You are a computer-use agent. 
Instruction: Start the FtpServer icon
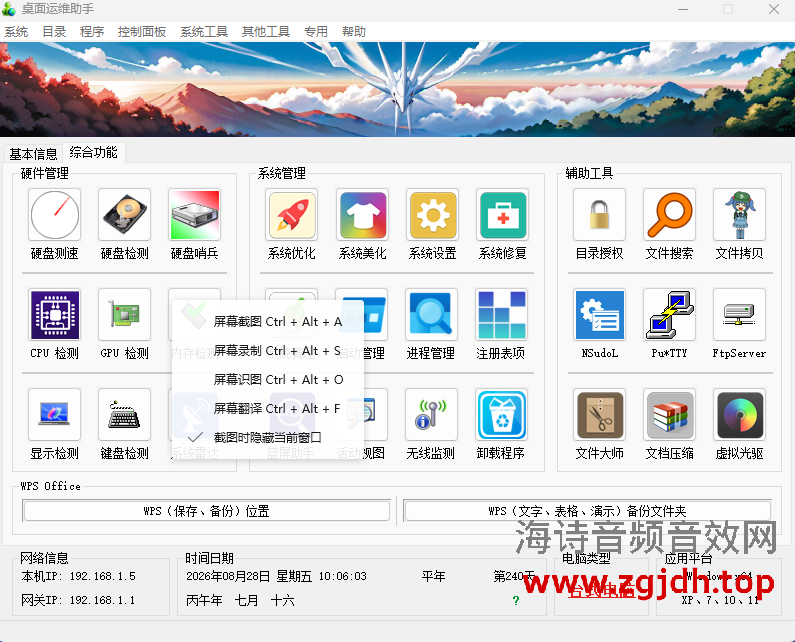[x=739, y=314]
